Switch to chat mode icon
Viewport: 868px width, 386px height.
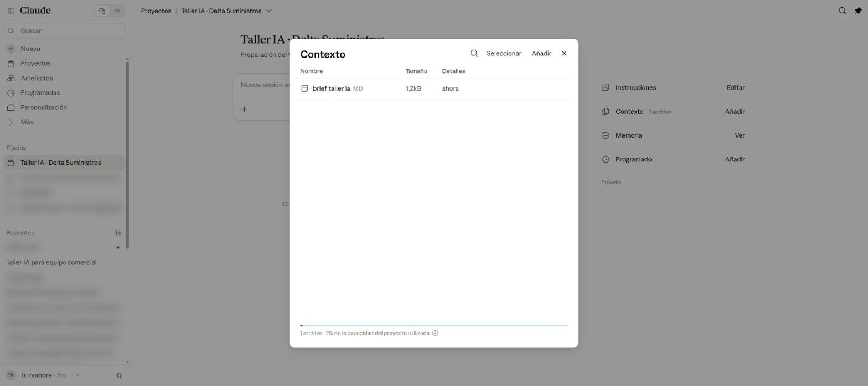coord(102,11)
